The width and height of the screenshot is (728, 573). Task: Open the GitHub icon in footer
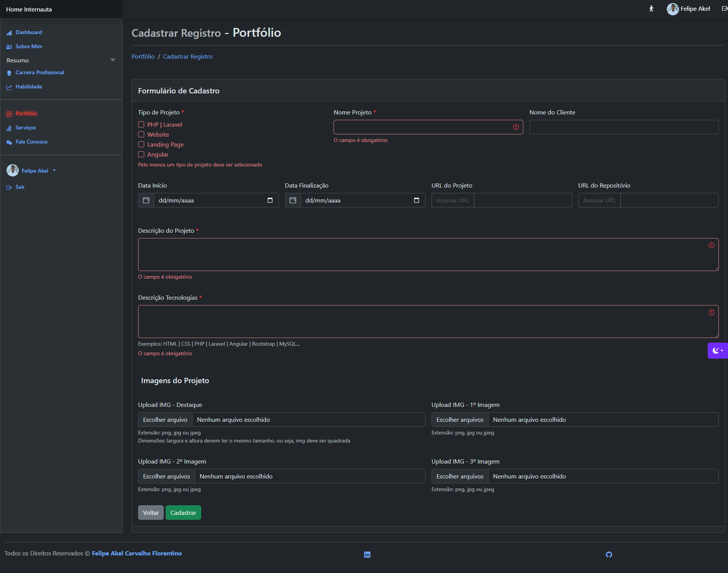click(x=609, y=555)
